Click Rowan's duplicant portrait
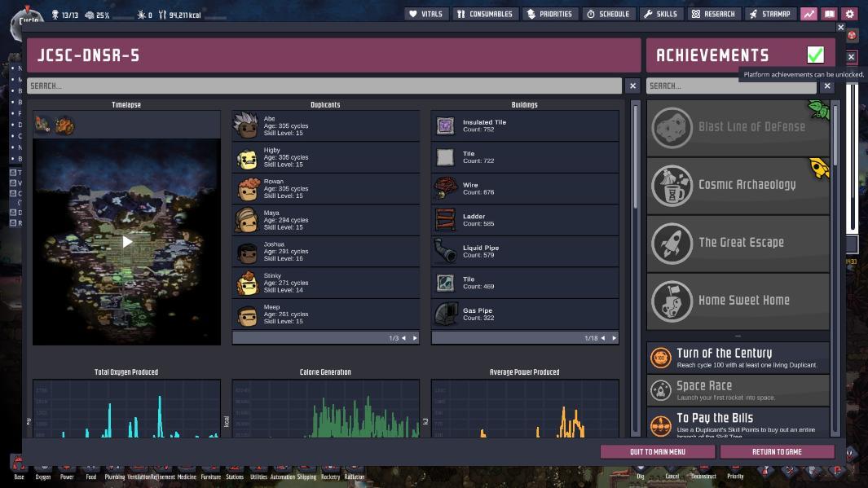868x488 pixels. 247,188
